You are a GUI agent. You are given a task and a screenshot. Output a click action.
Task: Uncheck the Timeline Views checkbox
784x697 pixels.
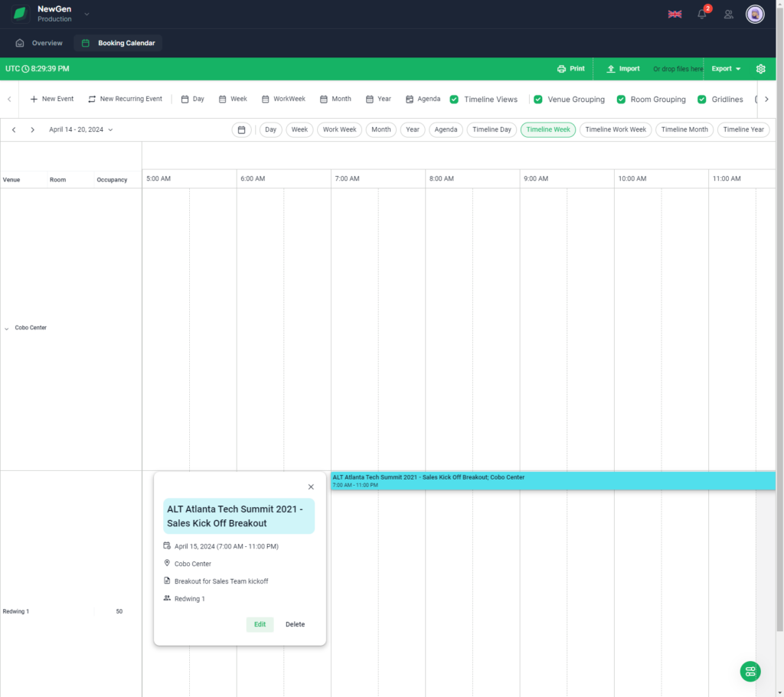click(x=454, y=100)
